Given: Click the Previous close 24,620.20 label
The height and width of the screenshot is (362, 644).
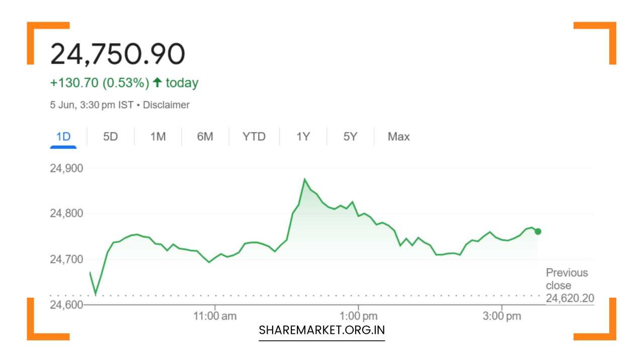Looking at the screenshot, I should (568, 285).
